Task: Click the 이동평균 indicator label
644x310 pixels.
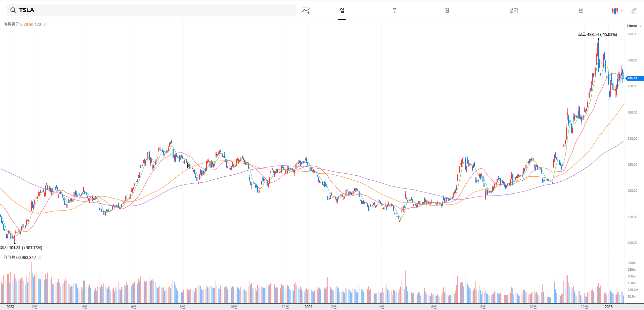Action: coord(11,25)
